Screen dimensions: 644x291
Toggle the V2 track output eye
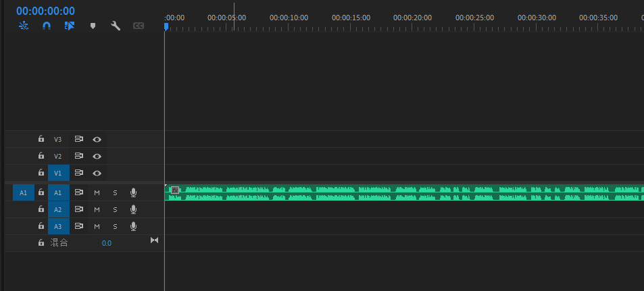point(97,156)
